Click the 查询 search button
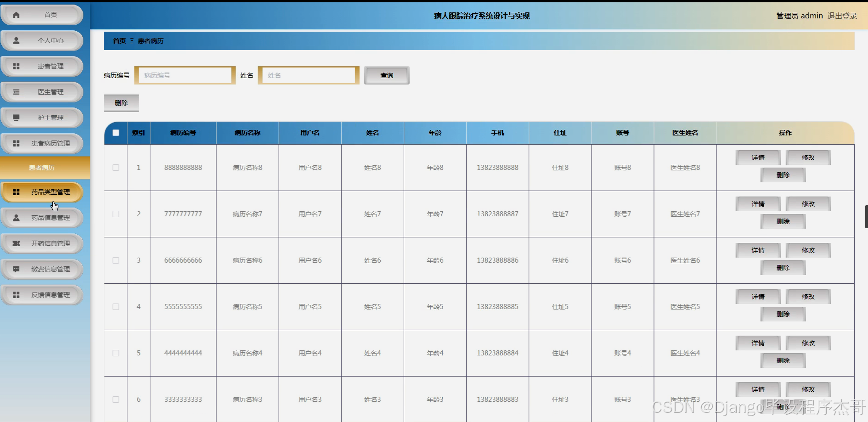Image resolution: width=868 pixels, height=422 pixels. click(387, 75)
